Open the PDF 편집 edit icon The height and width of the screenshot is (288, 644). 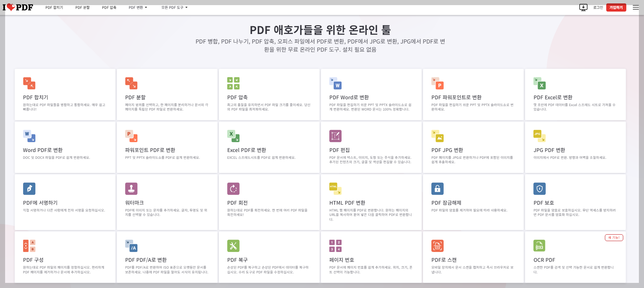click(x=335, y=136)
